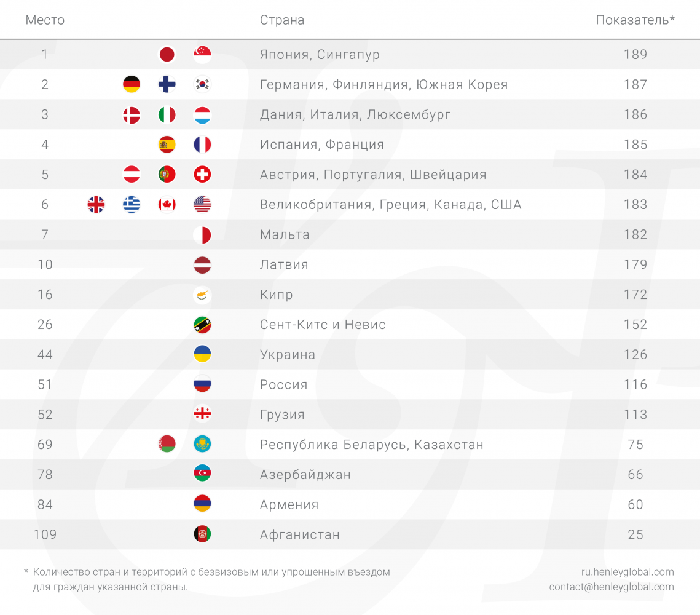Click the Ukraine flag icon

(202, 355)
